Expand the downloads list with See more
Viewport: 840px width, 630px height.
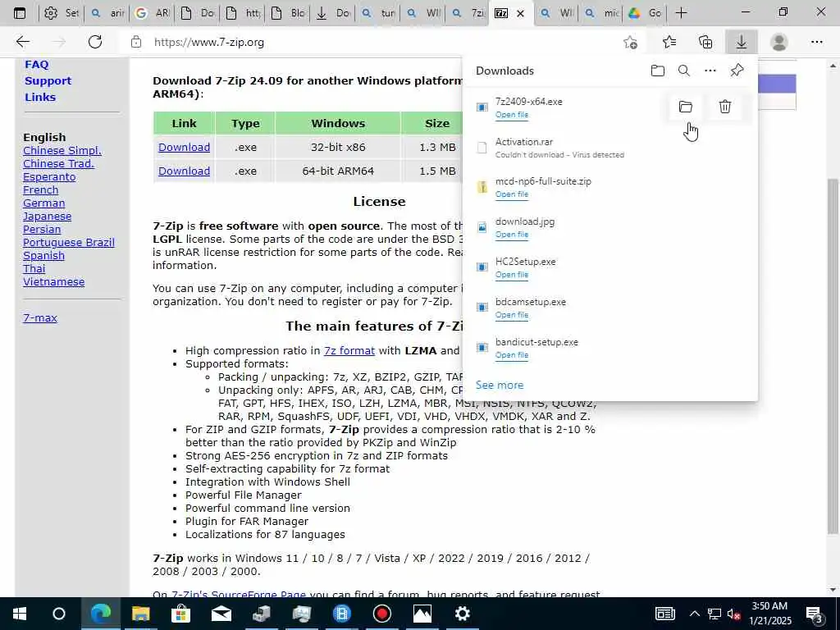tap(500, 386)
